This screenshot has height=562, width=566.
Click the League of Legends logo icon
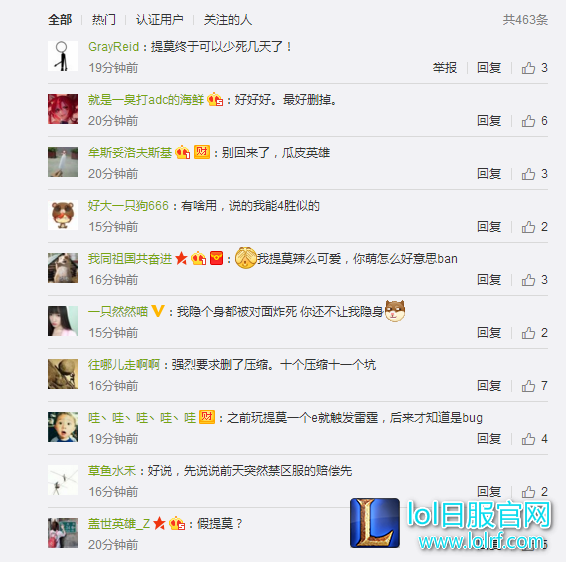[x=375, y=523]
